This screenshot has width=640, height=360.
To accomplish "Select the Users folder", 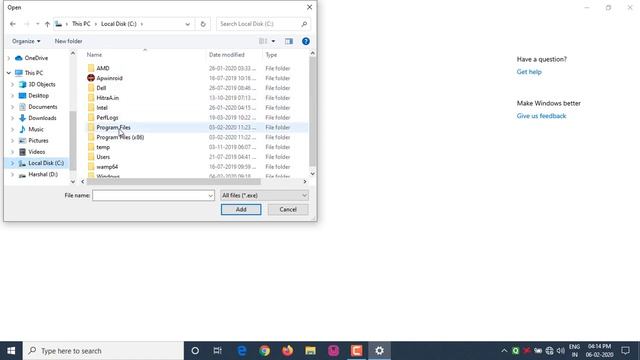I will pos(103,157).
